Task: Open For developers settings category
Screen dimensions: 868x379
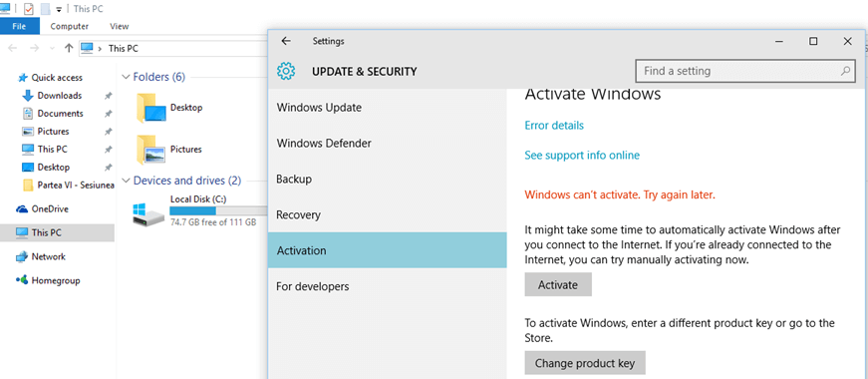Action: pyautogui.click(x=387, y=286)
